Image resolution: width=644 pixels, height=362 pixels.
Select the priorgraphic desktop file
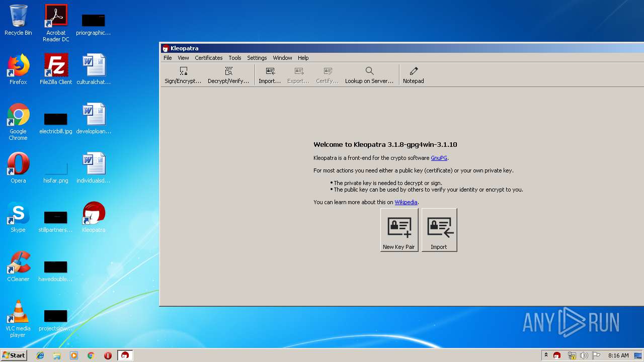[x=94, y=25]
